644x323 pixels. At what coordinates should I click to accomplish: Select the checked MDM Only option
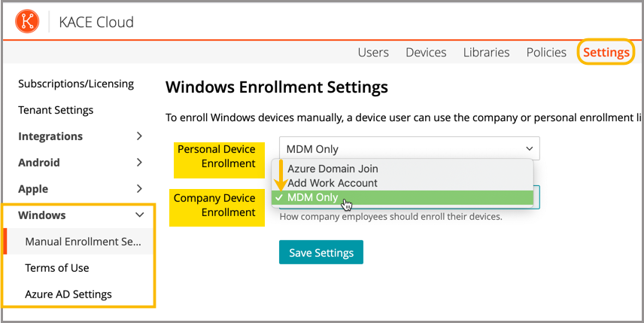coord(313,198)
